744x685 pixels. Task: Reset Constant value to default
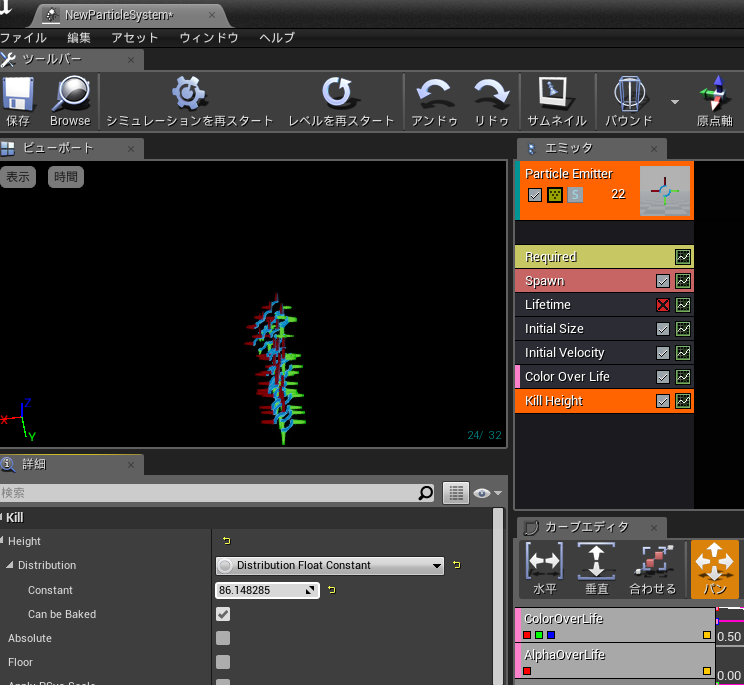[x=332, y=590]
